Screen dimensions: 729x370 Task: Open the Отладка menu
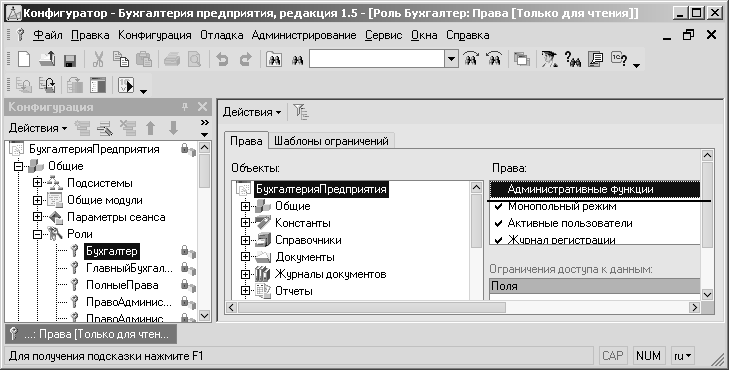point(222,35)
